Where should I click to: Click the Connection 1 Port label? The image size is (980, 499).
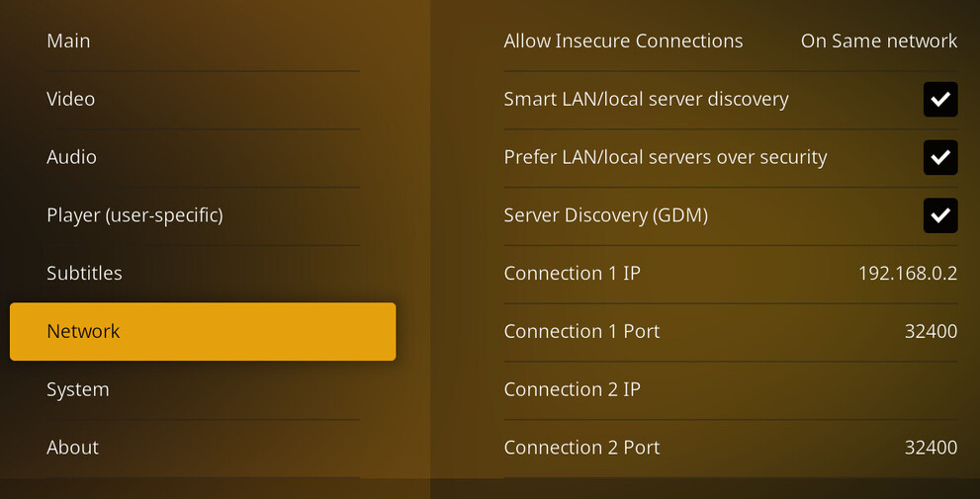581,331
